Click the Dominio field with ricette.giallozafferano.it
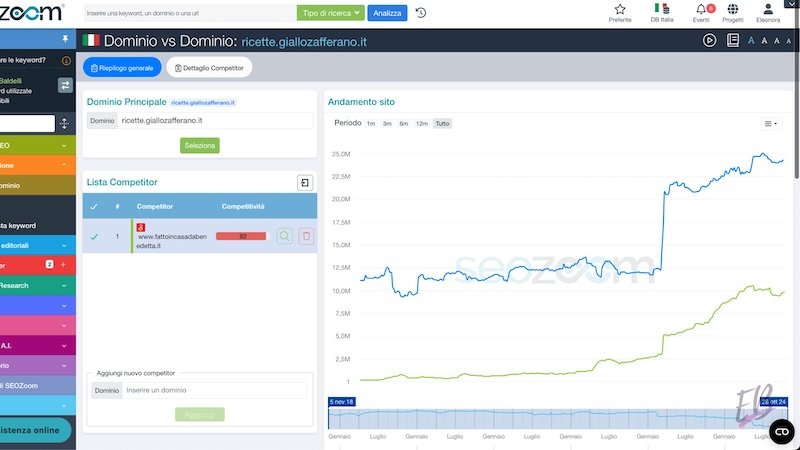Viewport: 800px width, 450px height. 215,121
